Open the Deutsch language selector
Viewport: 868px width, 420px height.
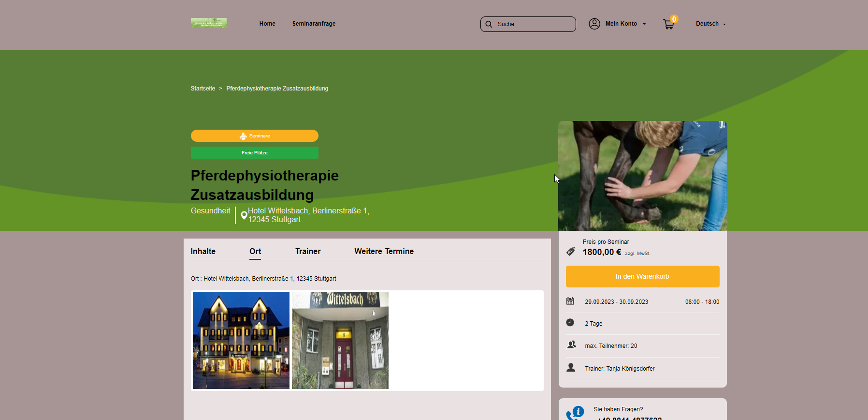710,24
